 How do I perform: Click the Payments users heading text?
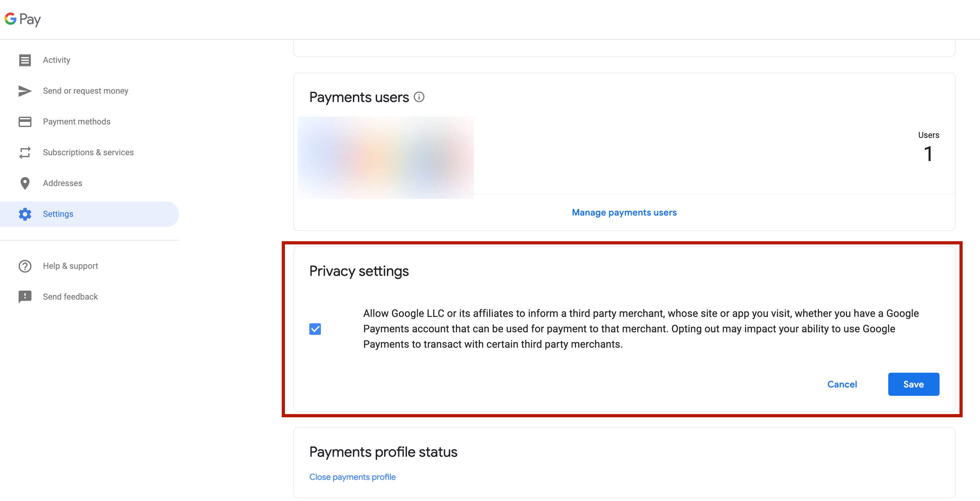point(359,97)
